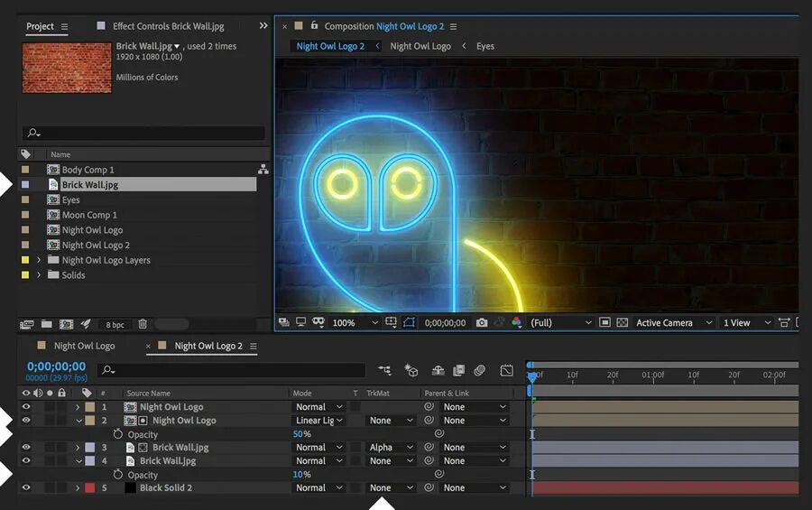
Task: Enable Frame Blending icon in timeline
Action: click(x=459, y=370)
